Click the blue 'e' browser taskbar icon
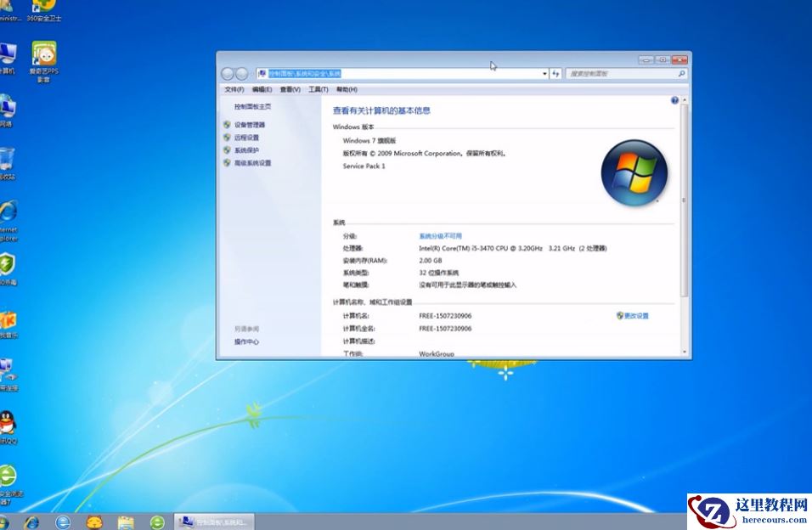Image resolution: width=812 pixels, height=530 pixels. 63,522
